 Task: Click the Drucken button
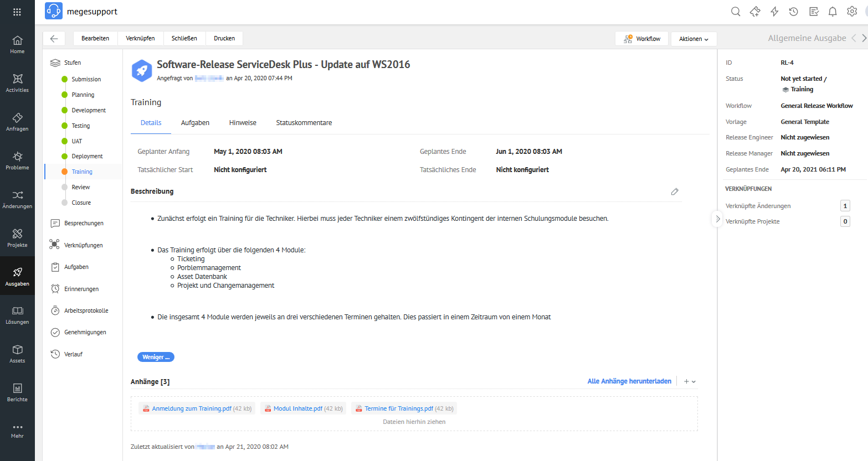coord(224,38)
